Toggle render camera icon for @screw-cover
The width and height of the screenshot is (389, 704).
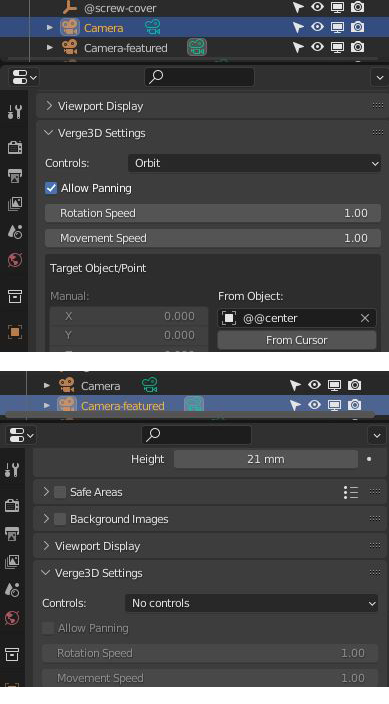pyautogui.click(x=358, y=7)
